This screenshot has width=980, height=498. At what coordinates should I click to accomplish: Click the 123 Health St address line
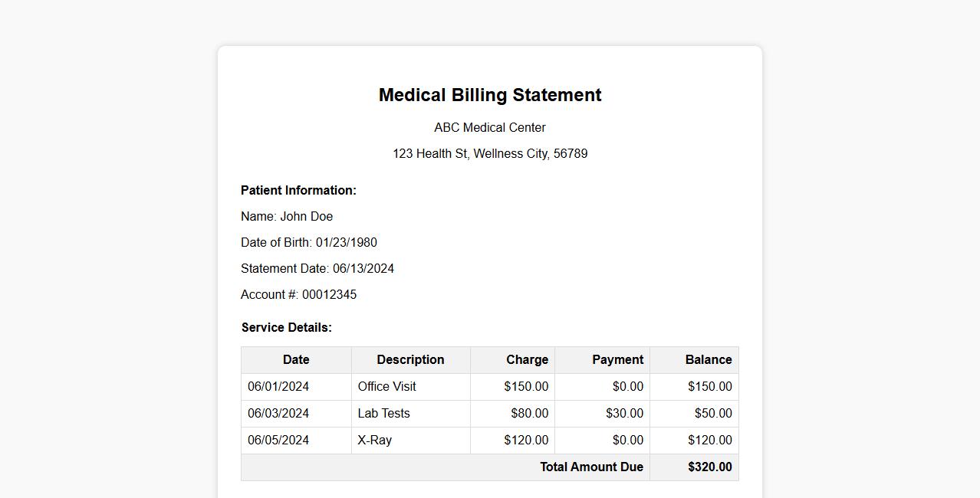point(490,153)
